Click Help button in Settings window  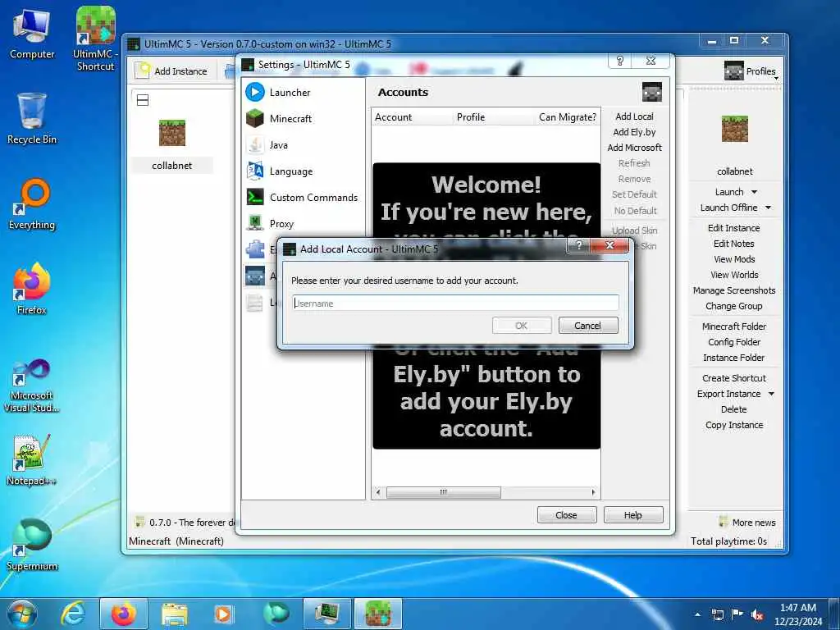(x=632, y=515)
